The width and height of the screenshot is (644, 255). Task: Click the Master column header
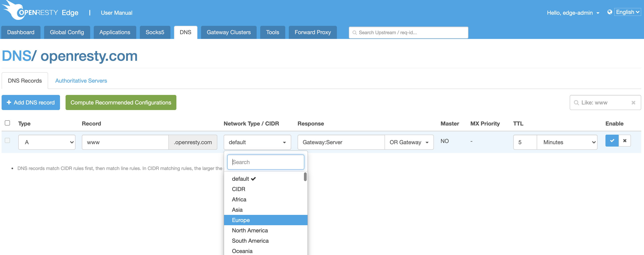[x=450, y=124]
